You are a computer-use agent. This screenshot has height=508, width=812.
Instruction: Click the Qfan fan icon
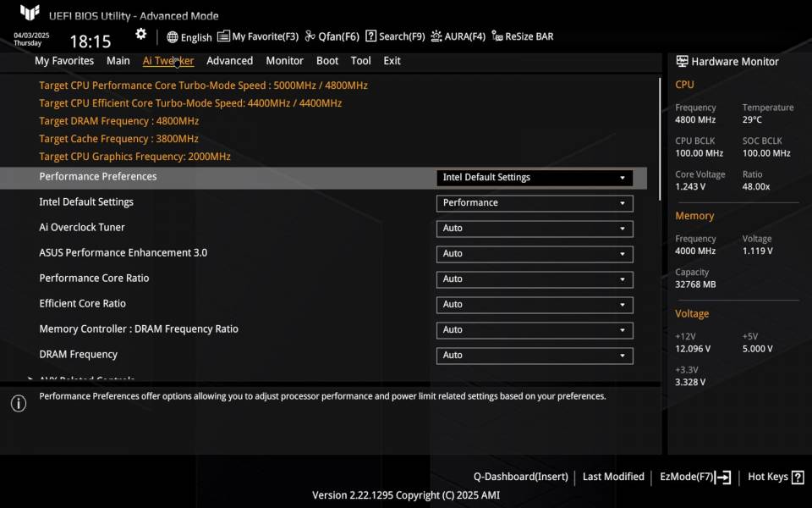[310, 36]
